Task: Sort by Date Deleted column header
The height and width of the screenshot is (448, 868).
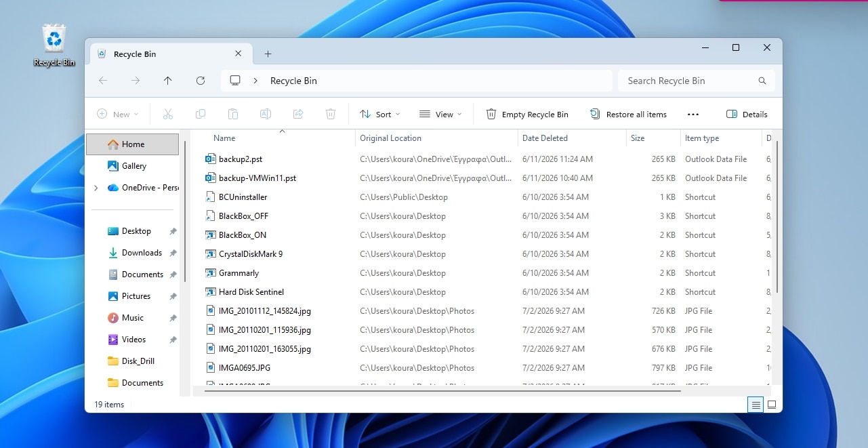Action: pos(545,138)
